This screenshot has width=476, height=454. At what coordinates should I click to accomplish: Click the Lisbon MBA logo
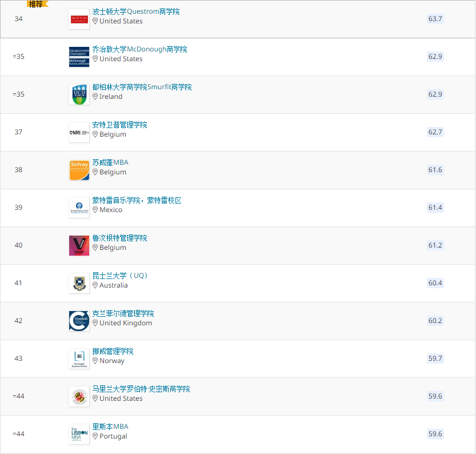pyautogui.click(x=79, y=435)
